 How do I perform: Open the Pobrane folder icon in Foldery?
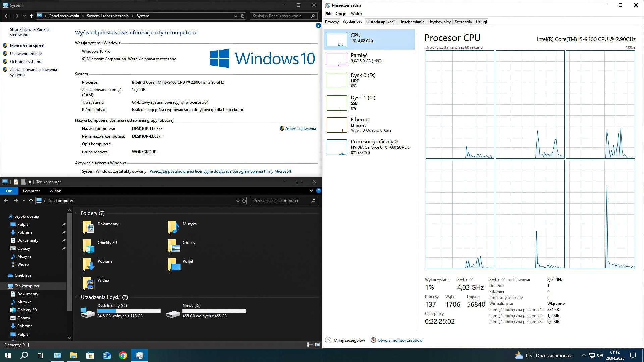point(88,264)
